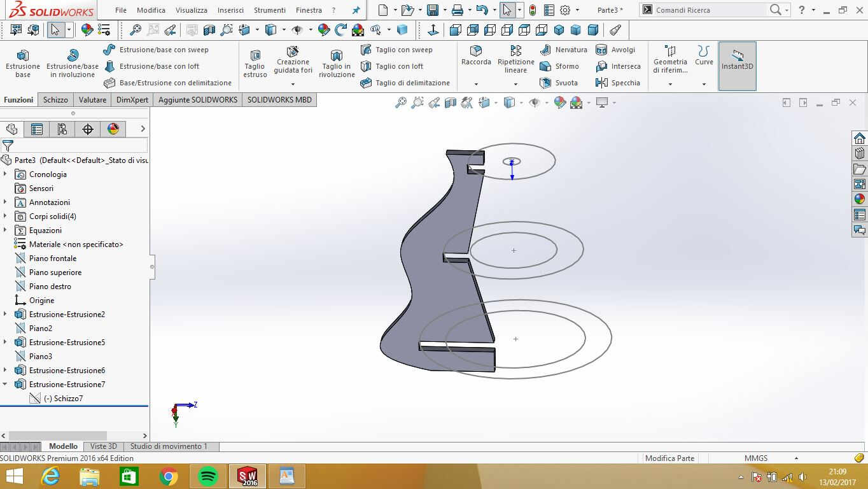This screenshot has height=489, width=868.
Task: Select the Avvolgi wrap tool
Action: click(615, 50)
